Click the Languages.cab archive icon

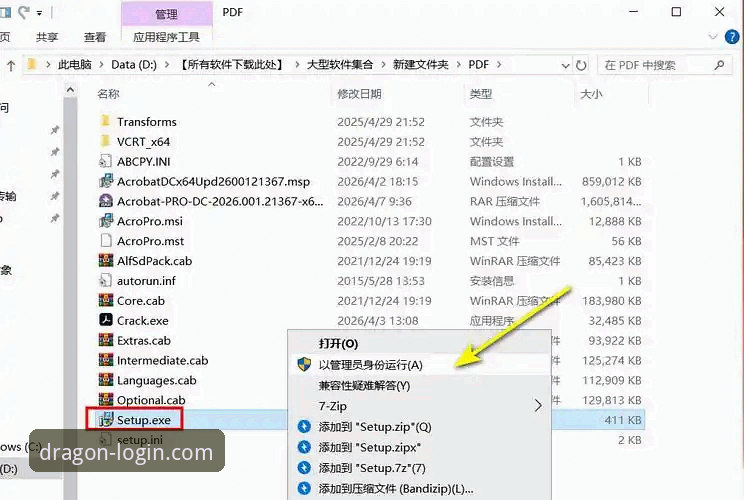(105, 380)
